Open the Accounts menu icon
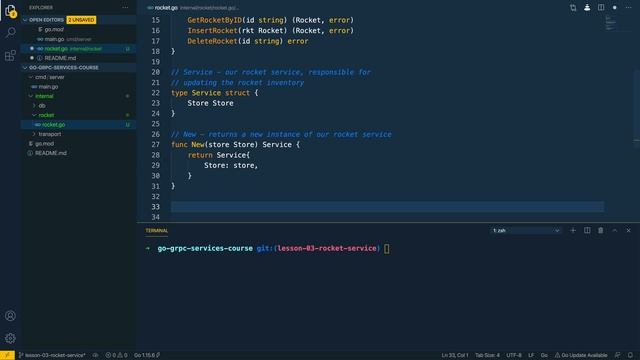640x360 pixels. (x=10, y=316)
